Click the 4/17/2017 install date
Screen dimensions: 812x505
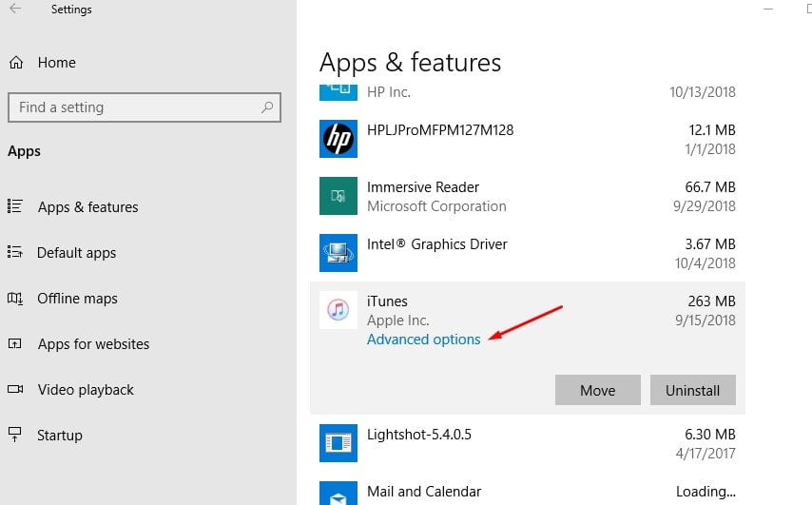(706, 454)
